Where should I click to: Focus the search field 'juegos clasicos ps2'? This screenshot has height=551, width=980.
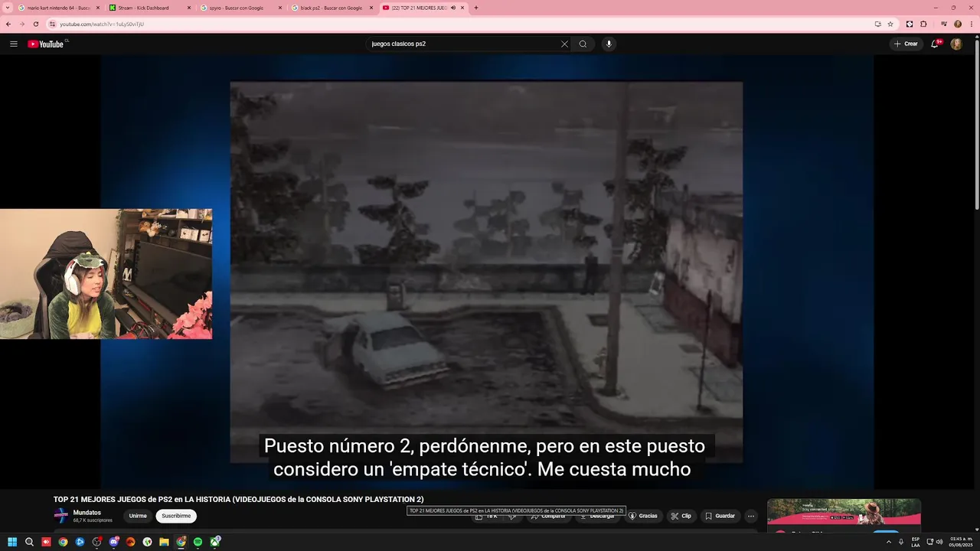click(464, 44)
